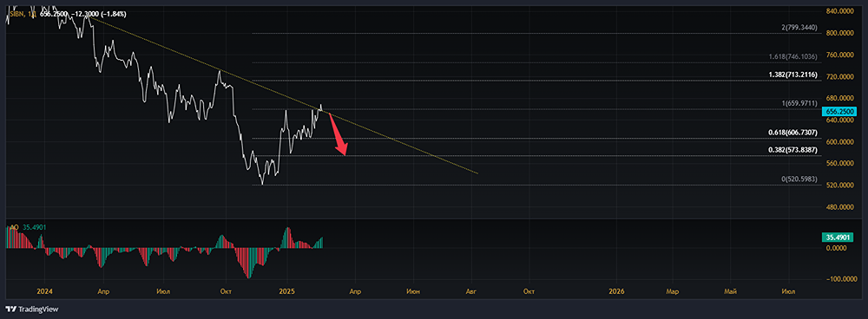This screenshot has height=319, width=868.
Task: Click the 480.0000 price axis label
Action: tap(840, 207)
